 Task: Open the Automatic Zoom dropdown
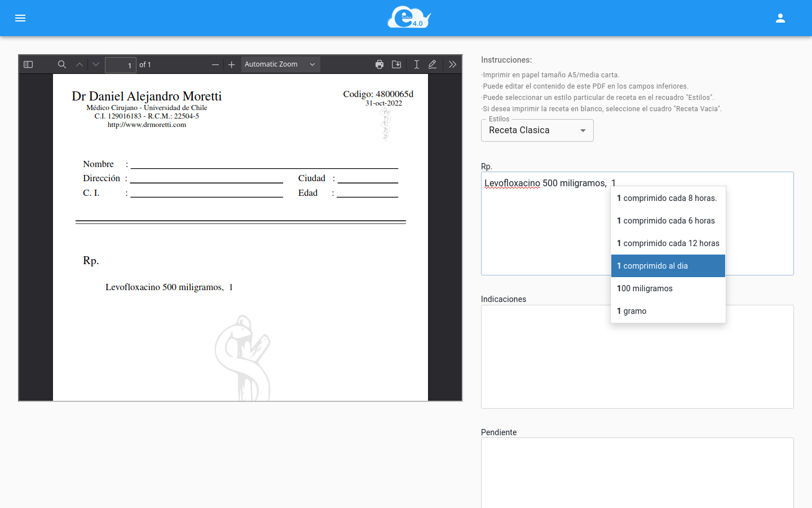point(280,64)
